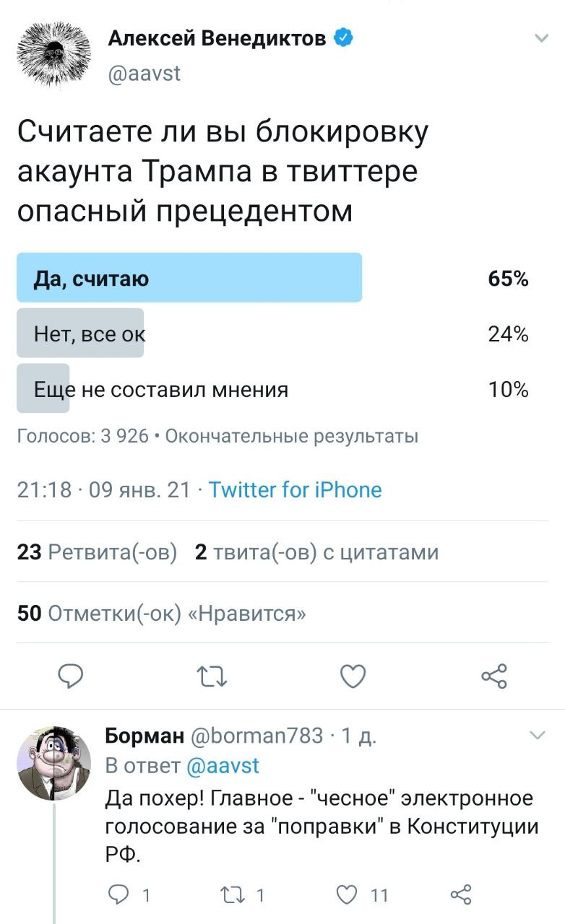Image resolution: width=565 pixels, height=924 pixels.
Task: Like Venediktov's poll tweet
Action: (353, 677)
